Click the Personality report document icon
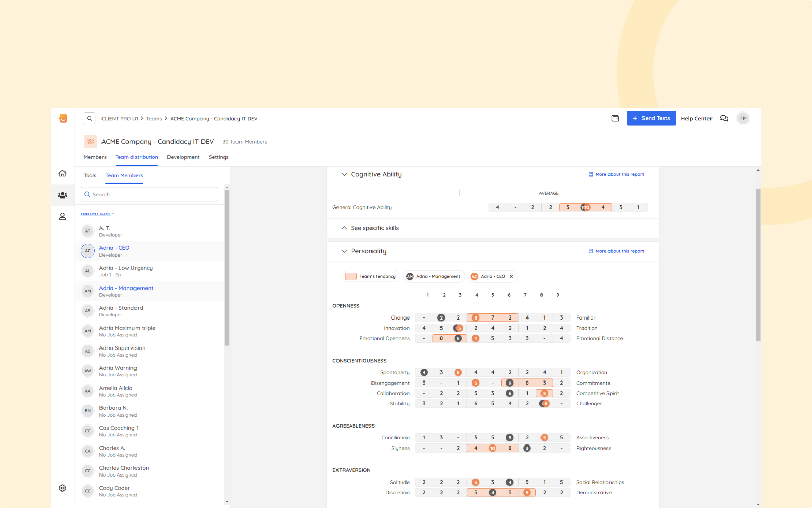Screen dimensions: 812x508 (x=591, y=251)
